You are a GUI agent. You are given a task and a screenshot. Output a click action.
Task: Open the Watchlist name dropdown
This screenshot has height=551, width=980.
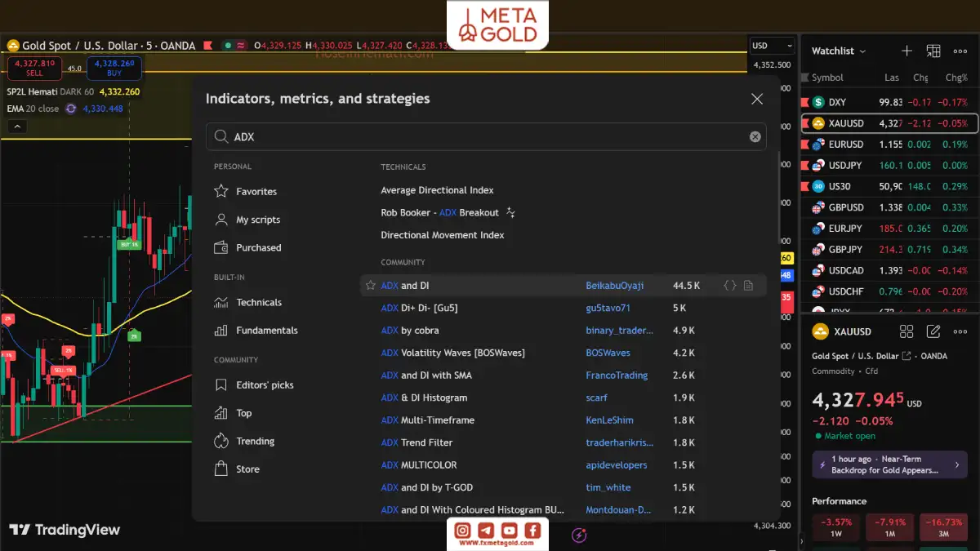pos(839,51)
